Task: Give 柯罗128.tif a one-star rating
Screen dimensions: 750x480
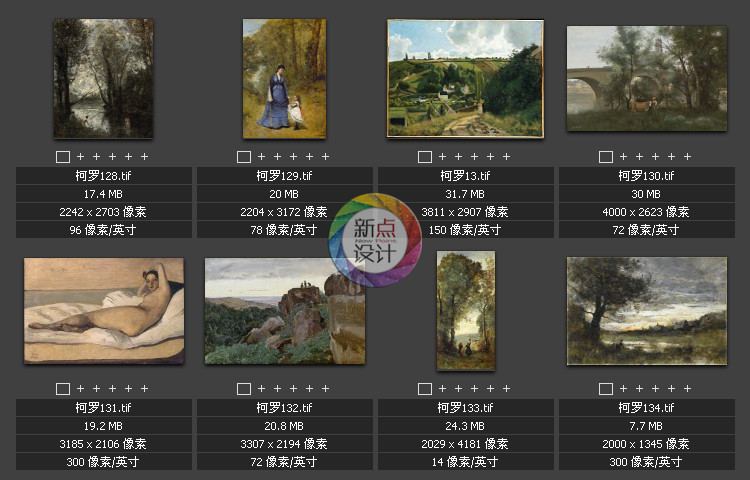Action: pos(80,156)
